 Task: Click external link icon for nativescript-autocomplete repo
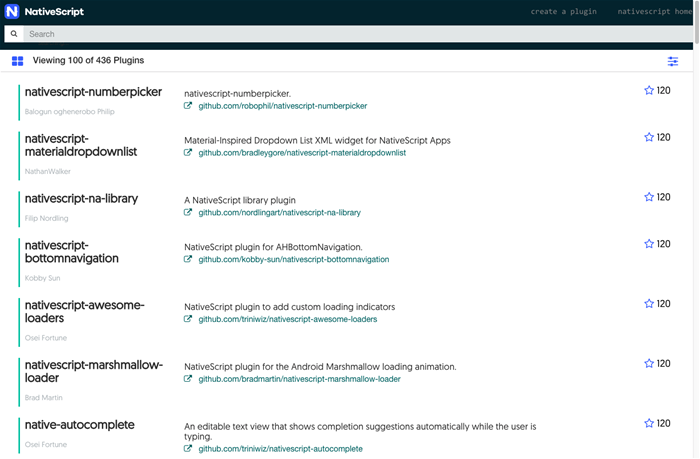tap(188, 449)
